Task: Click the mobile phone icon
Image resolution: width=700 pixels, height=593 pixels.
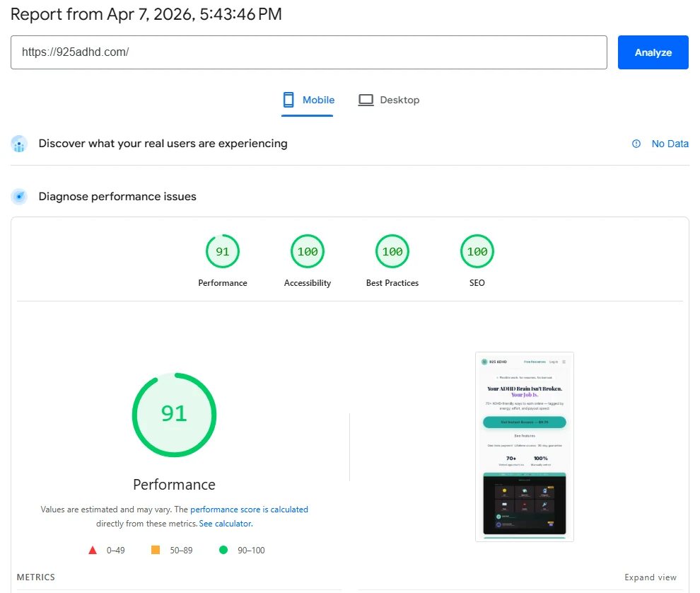Action: [x=288, y=100]
